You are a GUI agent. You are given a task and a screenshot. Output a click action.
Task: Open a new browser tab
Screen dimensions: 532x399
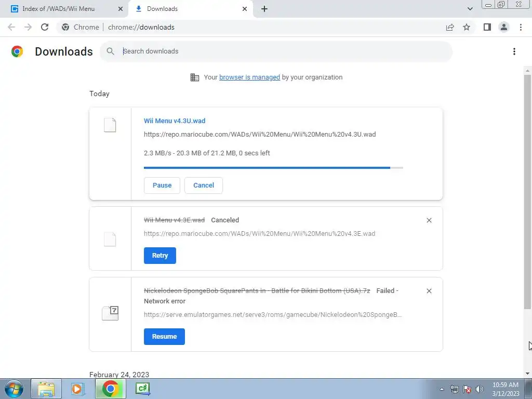(x=264, y=9)
